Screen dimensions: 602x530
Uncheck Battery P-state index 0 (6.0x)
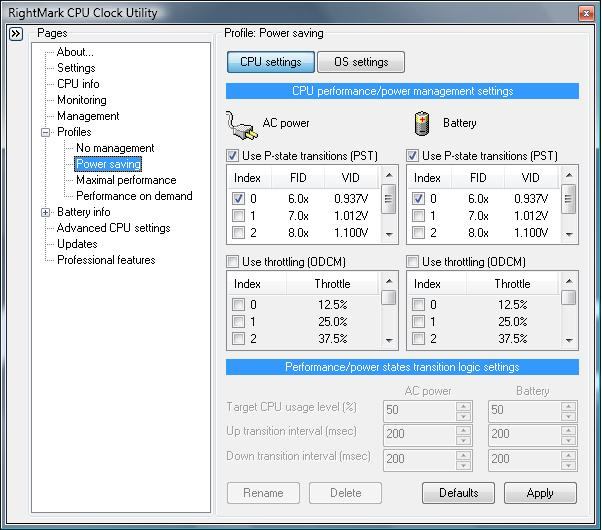[418, 199]
